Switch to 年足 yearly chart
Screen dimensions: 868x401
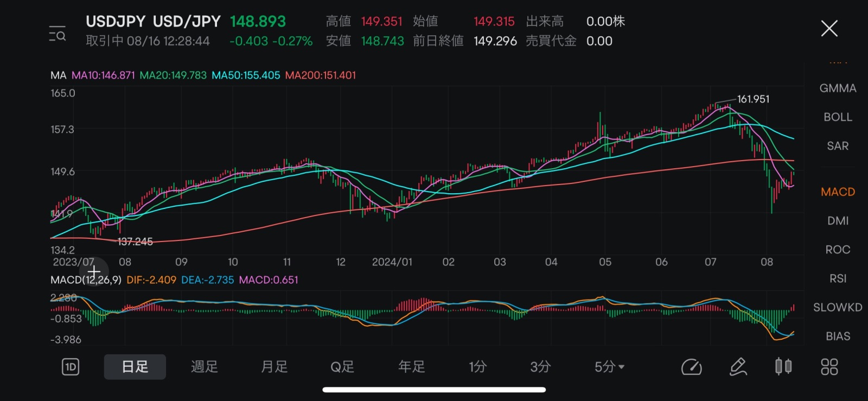(x=411, y=367)
